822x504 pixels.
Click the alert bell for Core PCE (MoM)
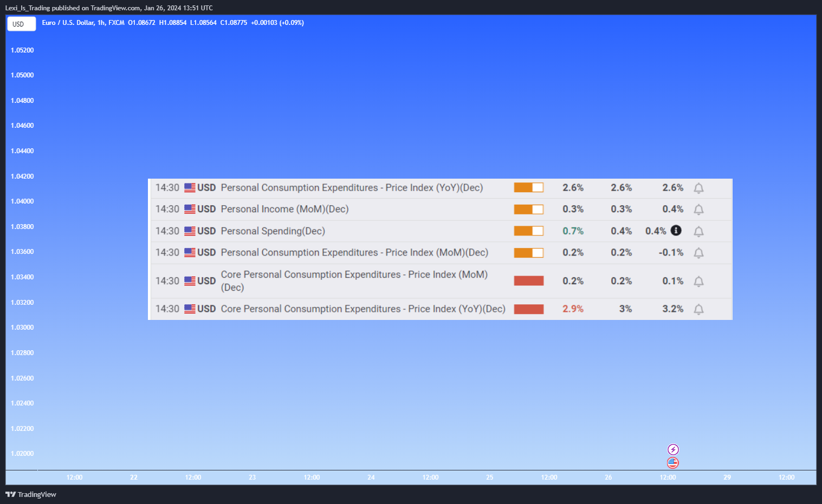coord(698,282)
